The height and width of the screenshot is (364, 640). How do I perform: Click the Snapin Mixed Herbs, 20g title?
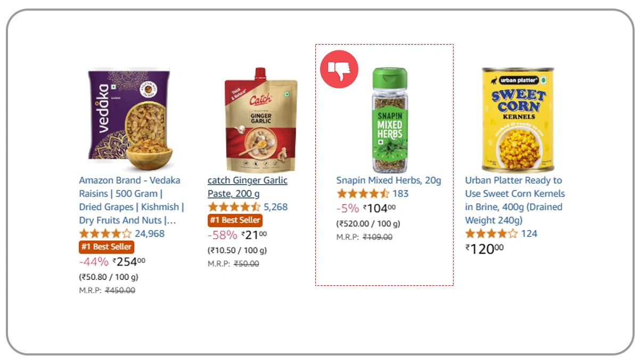[389, 180]
